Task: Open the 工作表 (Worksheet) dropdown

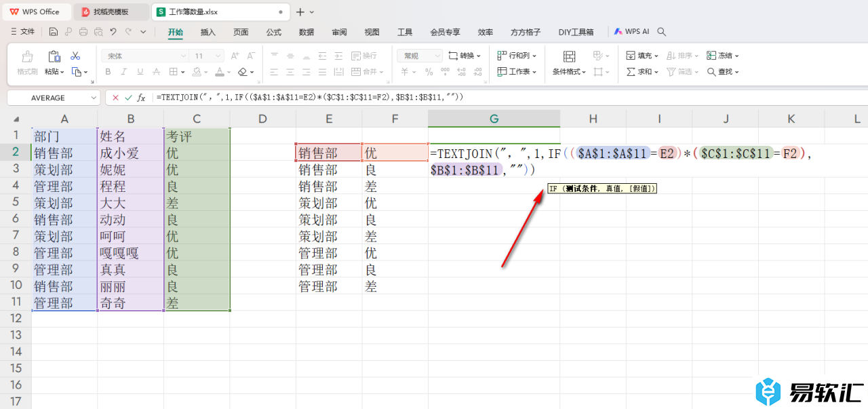Action: pyautogui.click(x=517, y=72)
